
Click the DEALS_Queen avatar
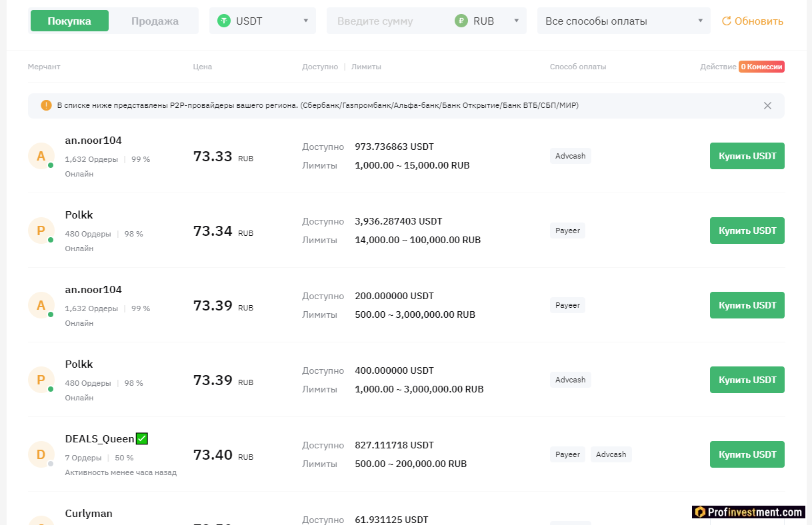click(x=41, y=454)
